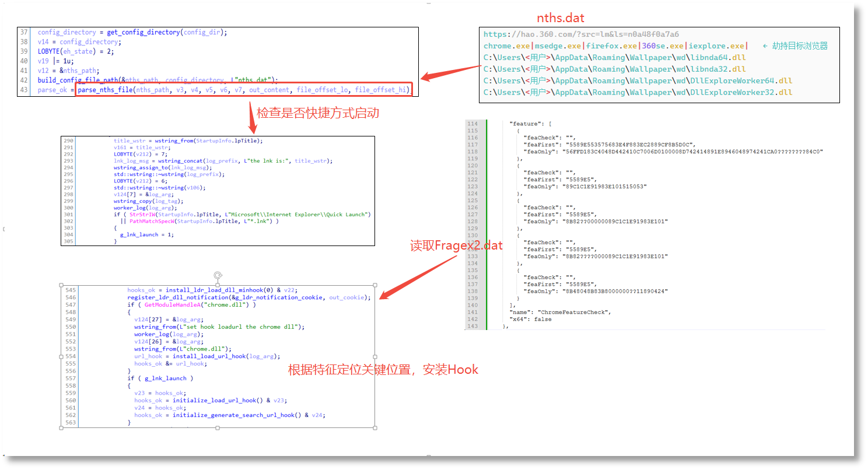Click the StrStrIW Quick Launch check on line 301

click(x=242, y=215)
